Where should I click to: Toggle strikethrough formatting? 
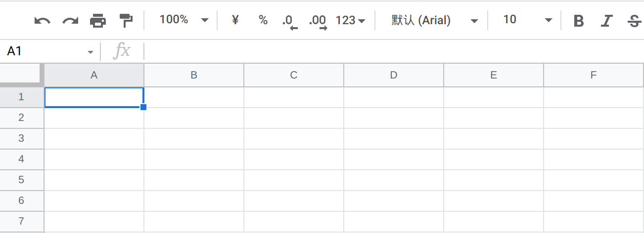634,21
